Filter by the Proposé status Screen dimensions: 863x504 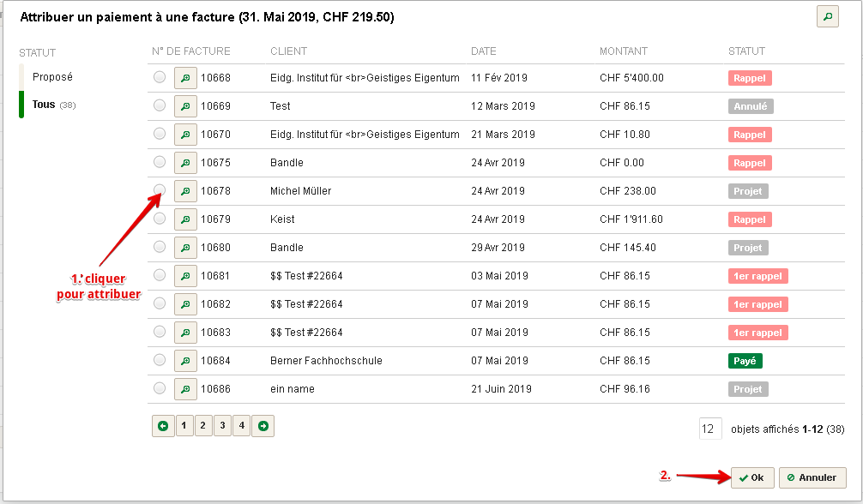point(52,77)
